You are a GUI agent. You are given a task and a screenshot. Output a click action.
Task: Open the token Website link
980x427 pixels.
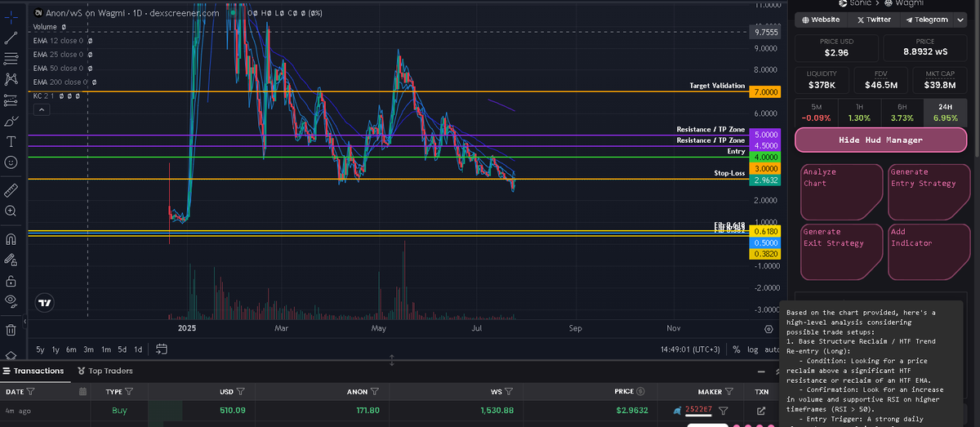coord(822,20)
